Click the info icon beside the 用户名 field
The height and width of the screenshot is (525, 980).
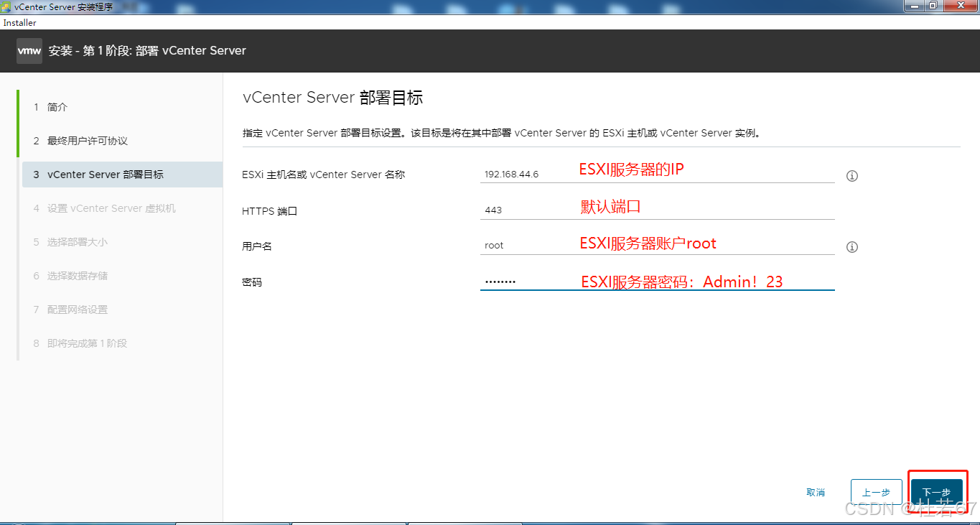(852, 247)
